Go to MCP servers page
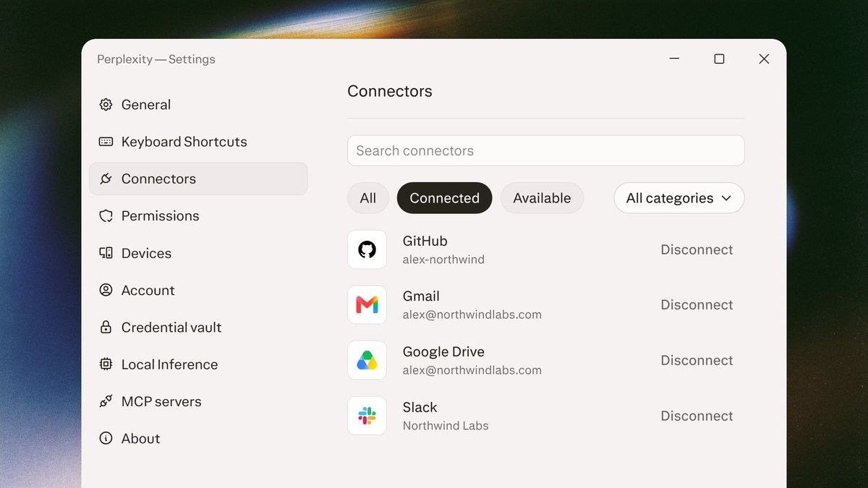 [198, 401]
